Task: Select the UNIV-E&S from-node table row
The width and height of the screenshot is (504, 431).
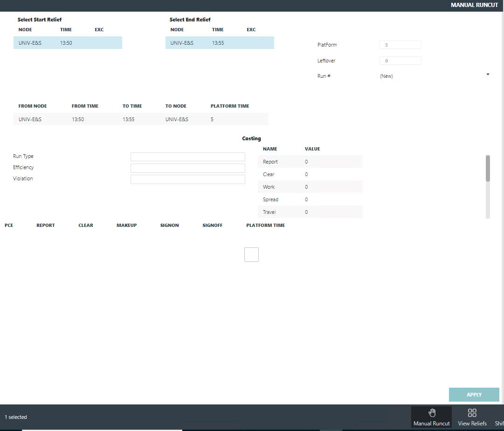Action: 140,119
